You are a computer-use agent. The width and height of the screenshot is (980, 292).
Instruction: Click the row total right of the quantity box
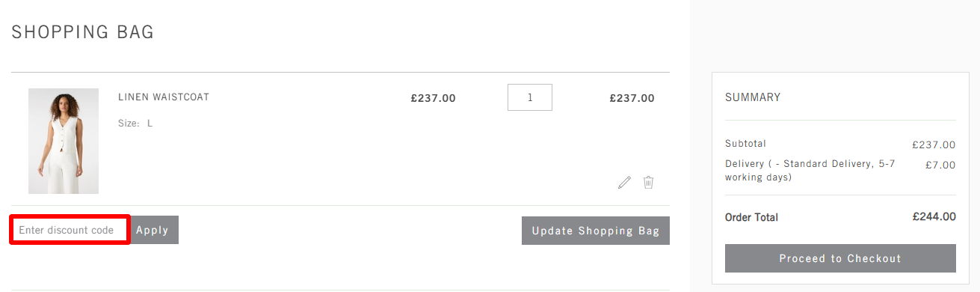632,98
